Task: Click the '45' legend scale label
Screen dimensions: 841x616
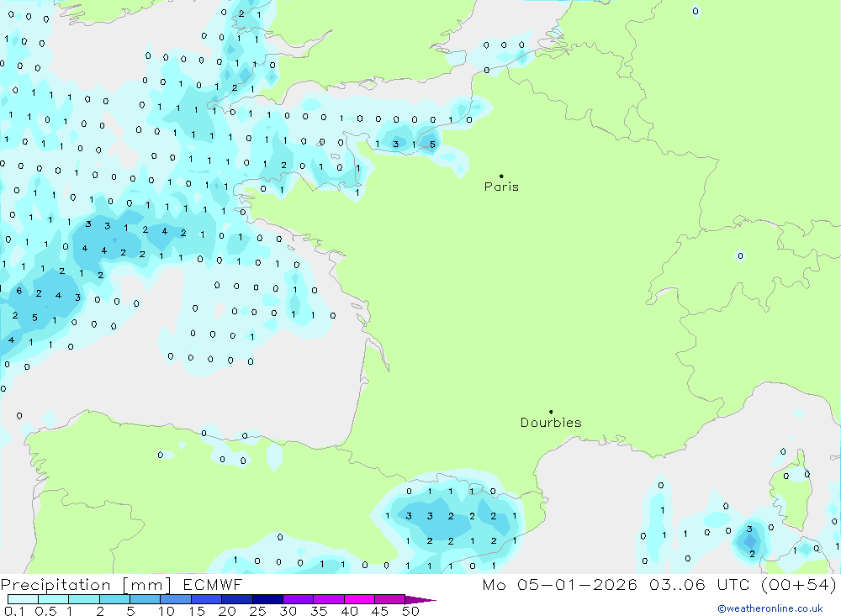Action: tap(380, 611)
